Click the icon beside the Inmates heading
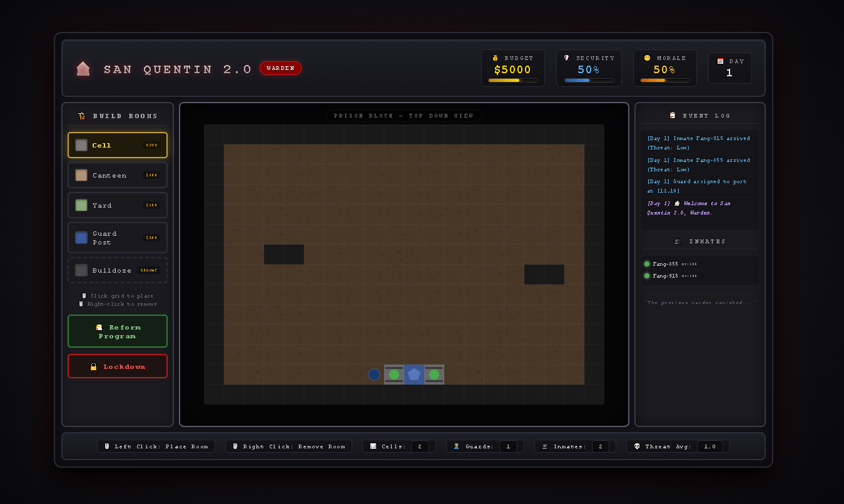This screenshot has width=844, height=504. tap(678, 241)
